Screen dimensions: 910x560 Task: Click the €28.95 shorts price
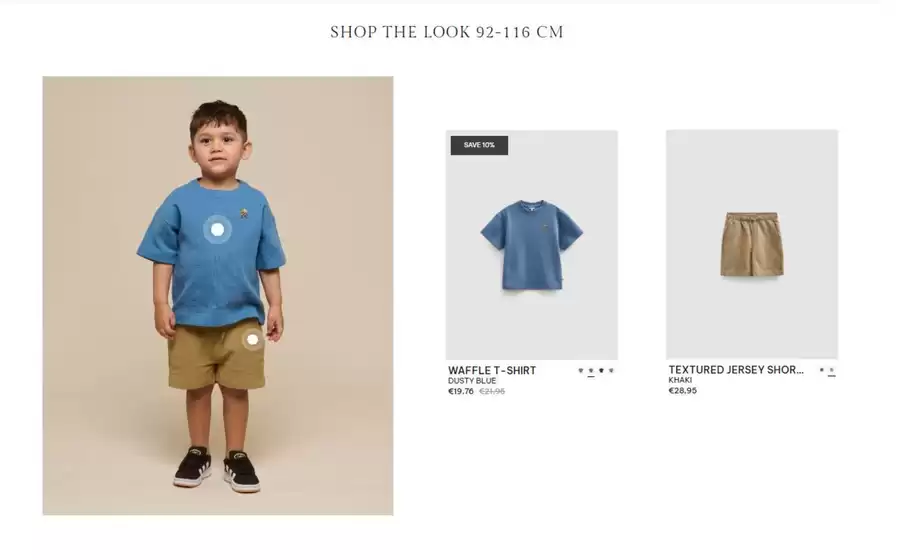coord(682,391)
